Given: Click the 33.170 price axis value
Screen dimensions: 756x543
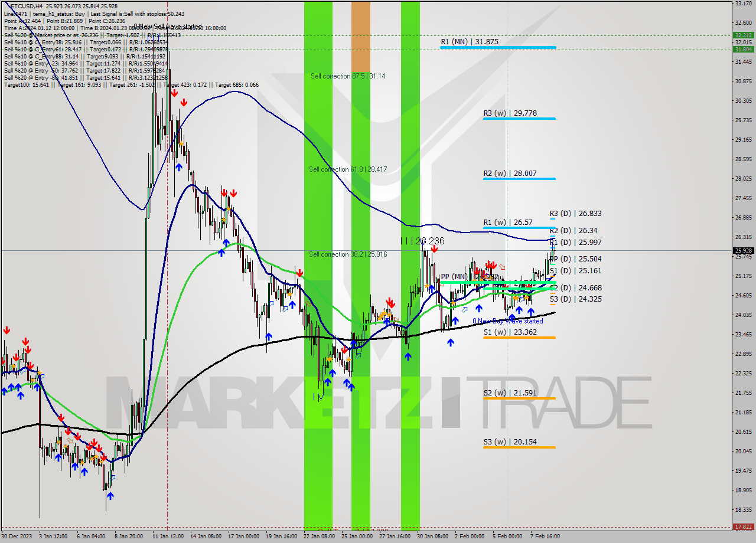Looking at the screenshot, I should [x=743, y=3].
